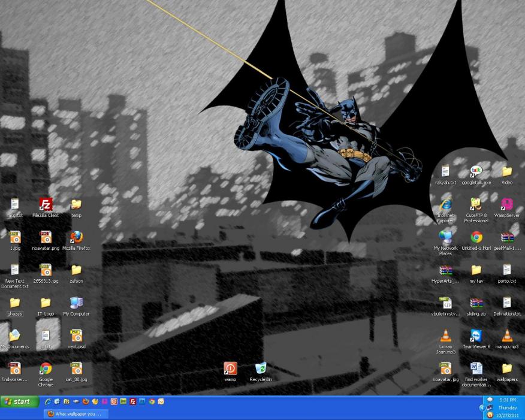Viewport: 525px width, 420px height.
Task: Open the Windows Start menu
Action: click(19, 401)
